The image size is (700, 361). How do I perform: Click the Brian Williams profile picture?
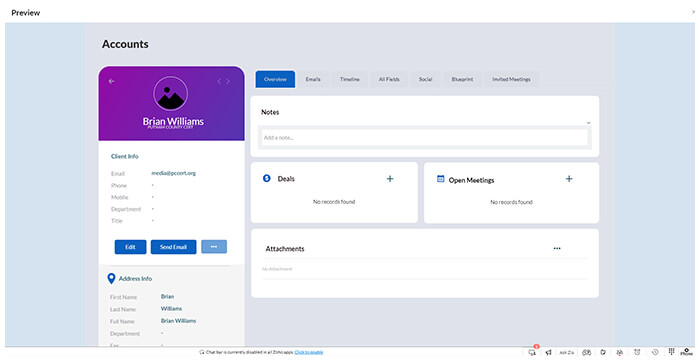point(170,94)
